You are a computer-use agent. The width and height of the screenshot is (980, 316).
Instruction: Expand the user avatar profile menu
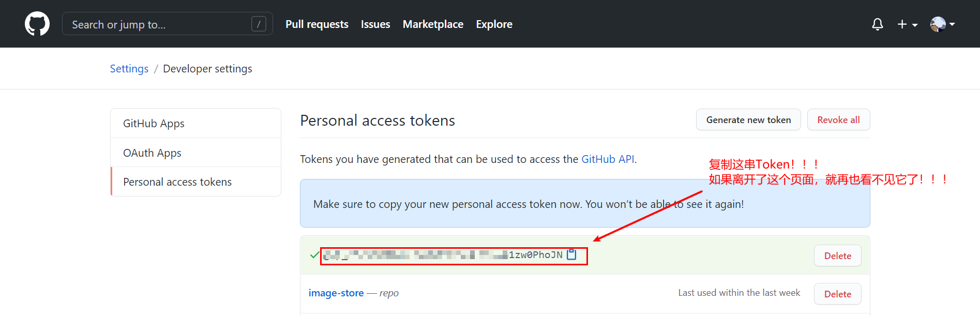pyautogui.click(x=942, y=24)
